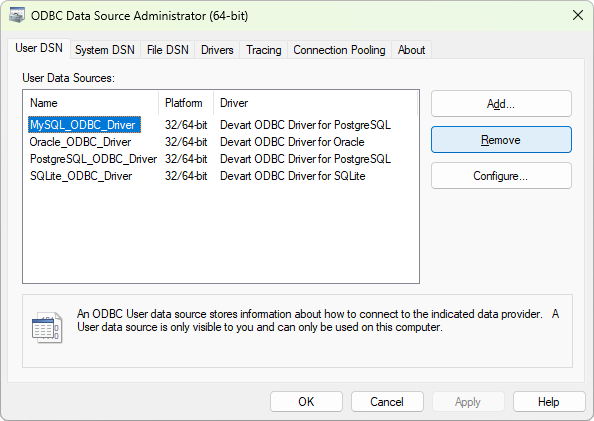This screenshot has height=421, width=594.
Task: Remove the selected data source
Action: [501, 140]
